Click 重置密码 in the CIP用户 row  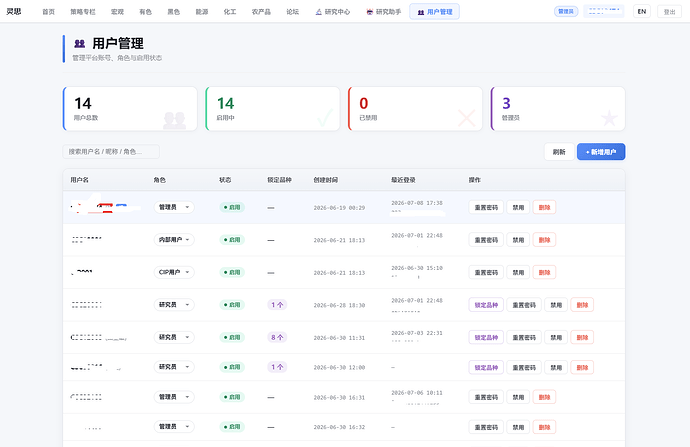pyautogui.click(x=486, y=272)
